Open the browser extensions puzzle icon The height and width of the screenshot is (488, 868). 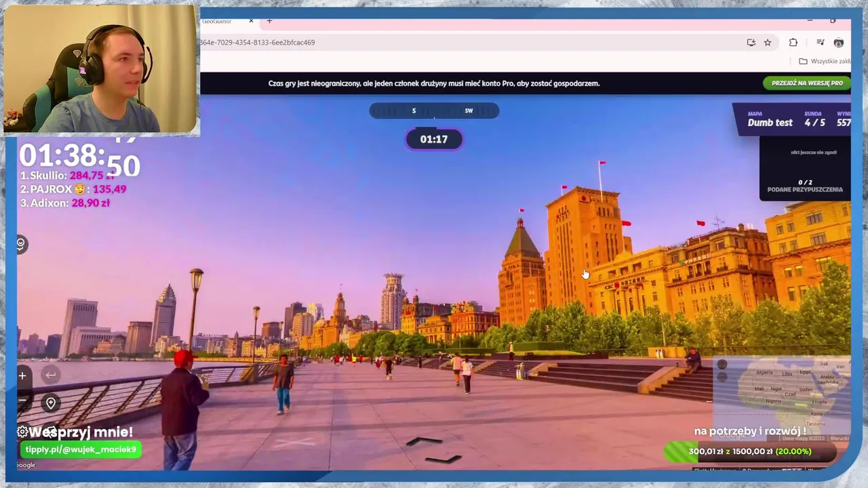(x=793, y=42)
